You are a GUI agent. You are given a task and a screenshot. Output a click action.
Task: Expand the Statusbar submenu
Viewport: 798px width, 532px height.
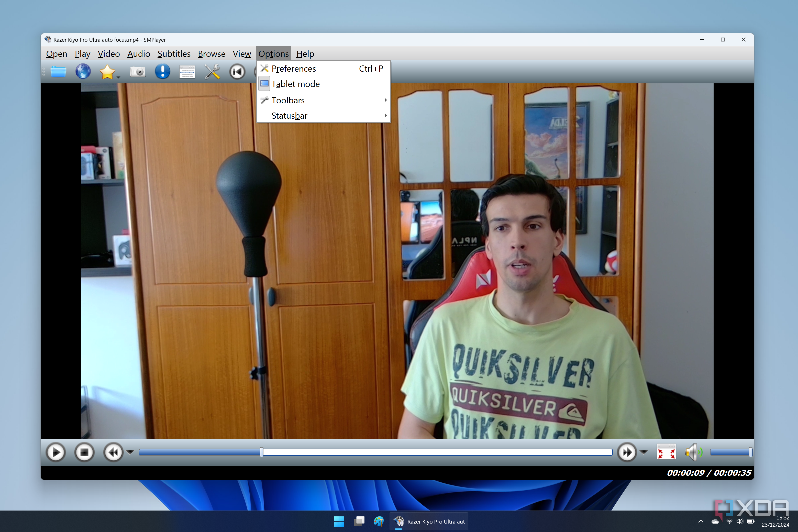click(x=323, y=116)
